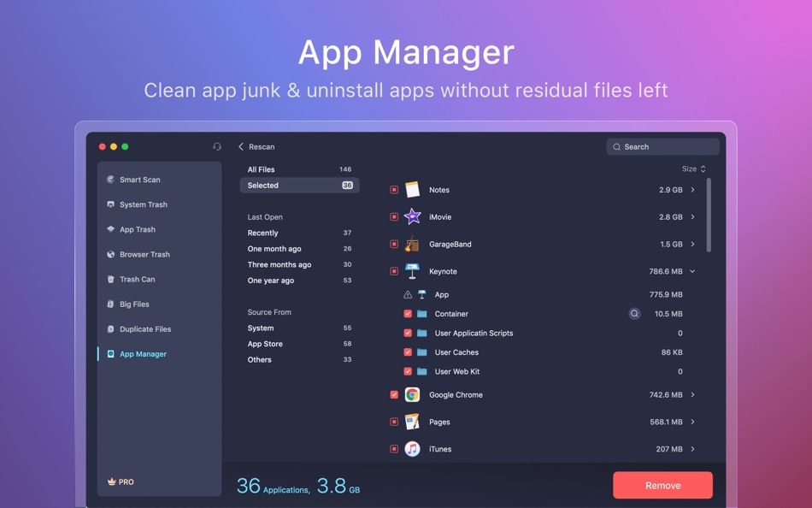Uncheck the User Caches checkbox
This screenshot has width=812, height=508.
(408, 352)
